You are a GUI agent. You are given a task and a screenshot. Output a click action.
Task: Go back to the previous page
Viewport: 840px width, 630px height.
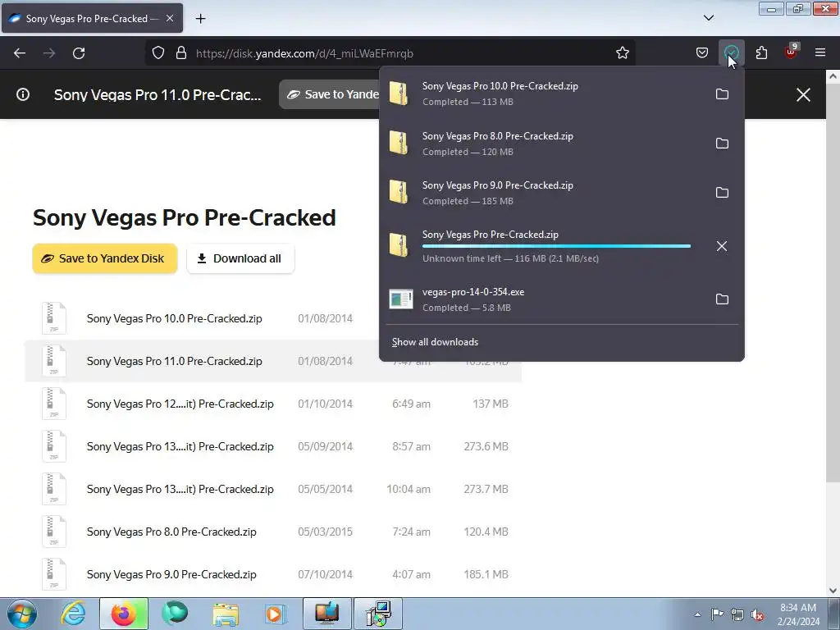20,53
